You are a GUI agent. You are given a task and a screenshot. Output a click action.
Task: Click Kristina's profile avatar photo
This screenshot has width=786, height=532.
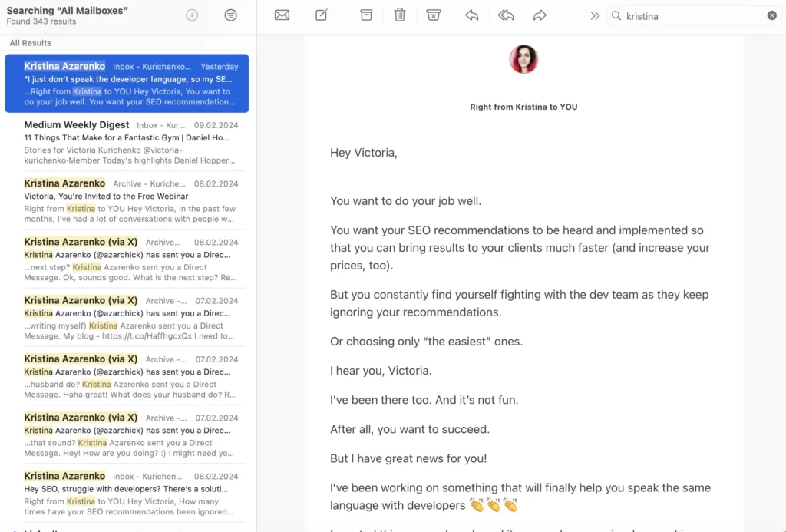[523, 59]
